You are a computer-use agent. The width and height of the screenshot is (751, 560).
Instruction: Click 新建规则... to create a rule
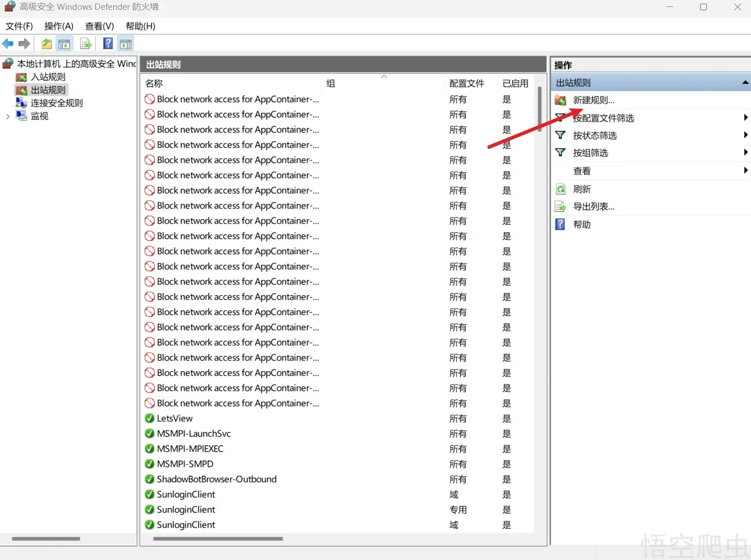(593, 100)
